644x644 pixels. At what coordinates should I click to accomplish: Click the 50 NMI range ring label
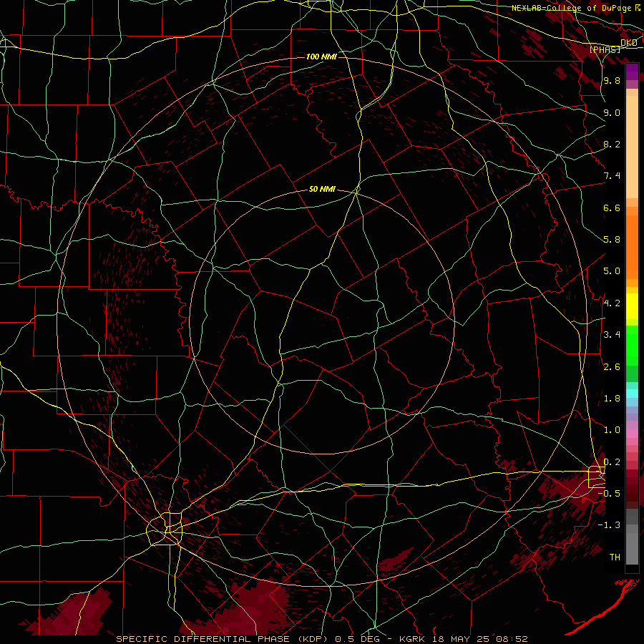tap(322, 190)
